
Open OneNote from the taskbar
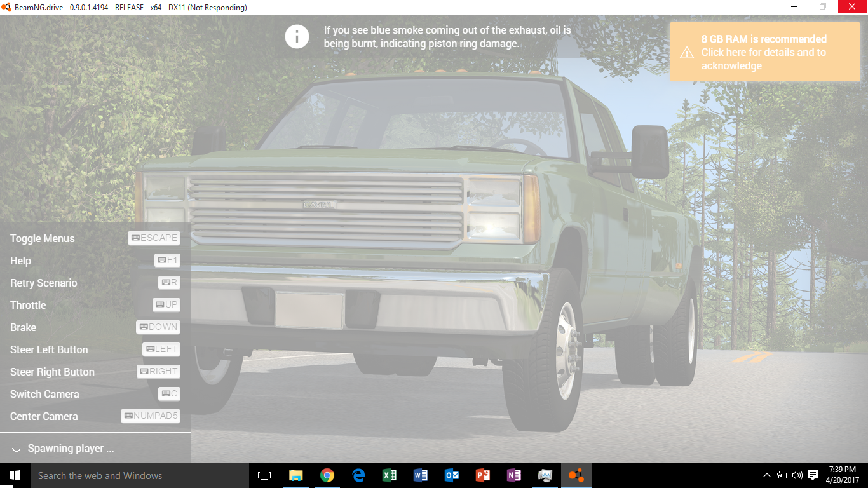[514, 475]
